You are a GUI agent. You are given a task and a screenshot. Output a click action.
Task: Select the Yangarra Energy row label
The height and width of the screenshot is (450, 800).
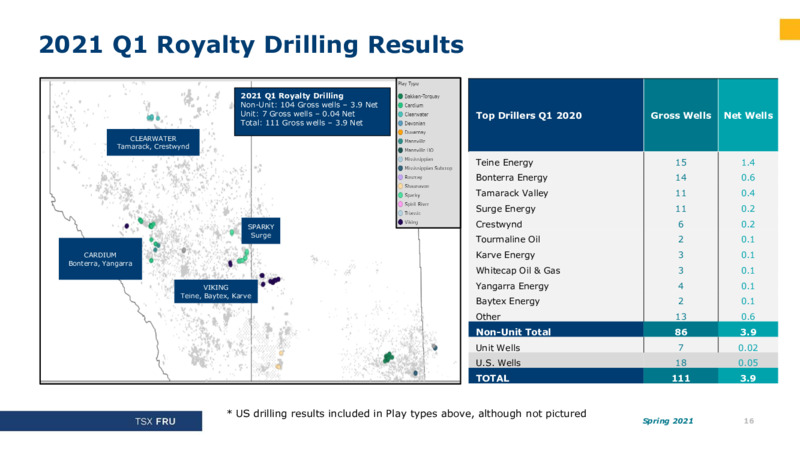pyautogui.click(x=512, y=286)
